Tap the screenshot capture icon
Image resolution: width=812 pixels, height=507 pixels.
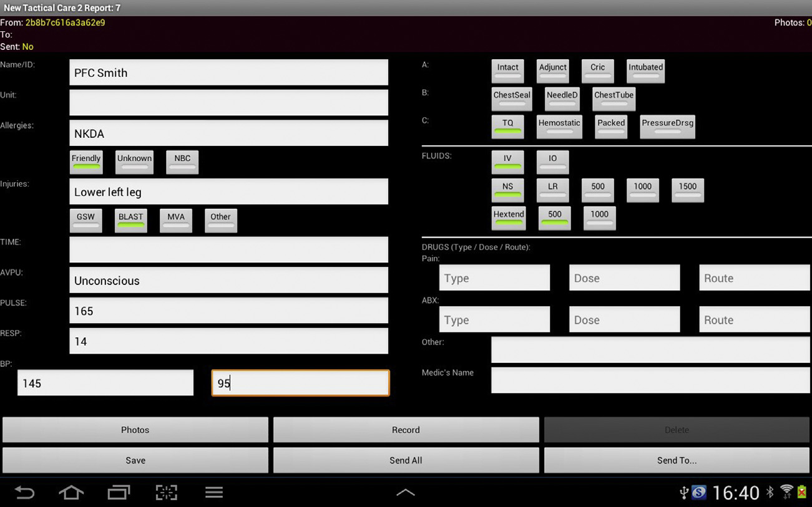pyautogui.click(x=166, y=493)
